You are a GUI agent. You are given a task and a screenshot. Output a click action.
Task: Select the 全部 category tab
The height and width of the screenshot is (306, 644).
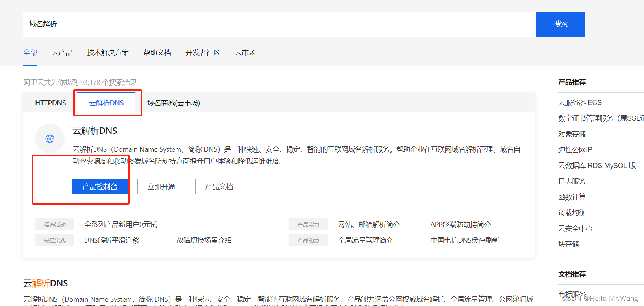coord(30,53)
